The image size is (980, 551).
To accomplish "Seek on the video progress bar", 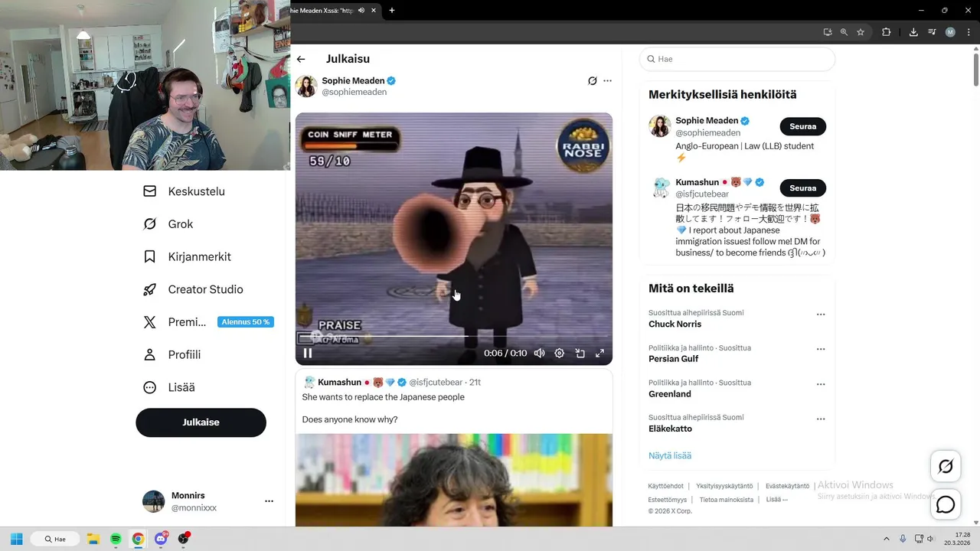I will (x=453, y=336).
